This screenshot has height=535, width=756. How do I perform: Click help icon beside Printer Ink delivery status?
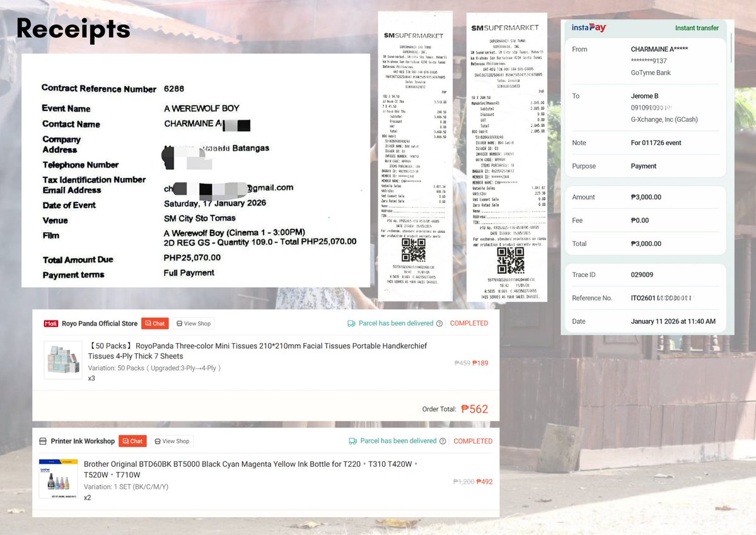pyautogui.click(x=443, y=441)
